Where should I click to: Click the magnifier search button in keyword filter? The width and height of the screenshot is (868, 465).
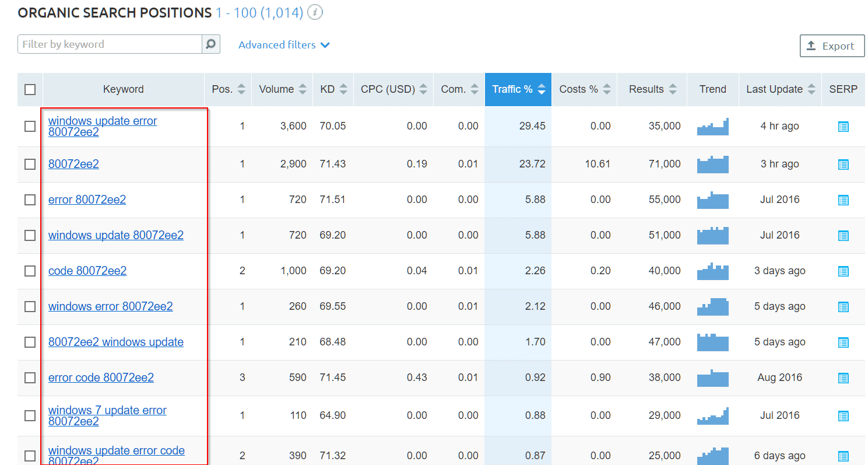pos(211,44)
